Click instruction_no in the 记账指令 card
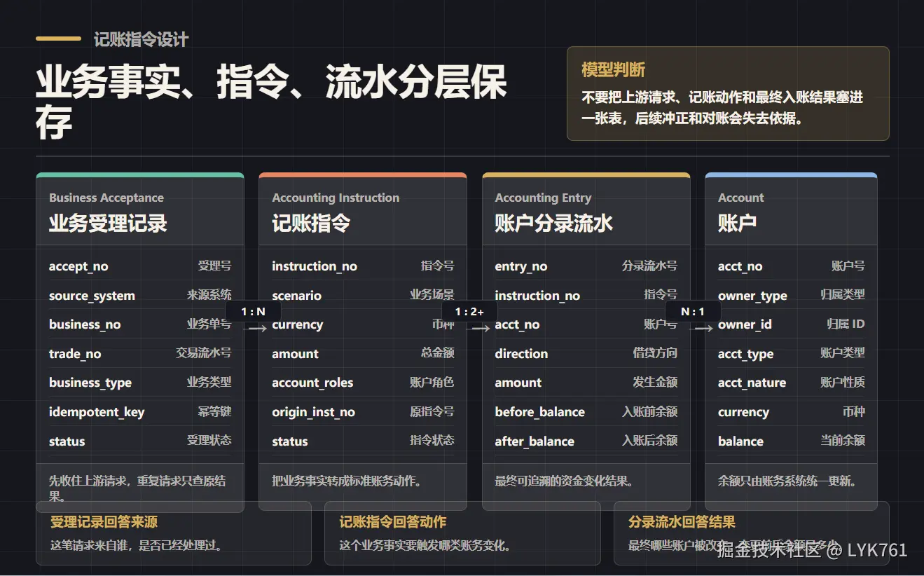Viewport: 924px width, 576px height. pos(315,266)
